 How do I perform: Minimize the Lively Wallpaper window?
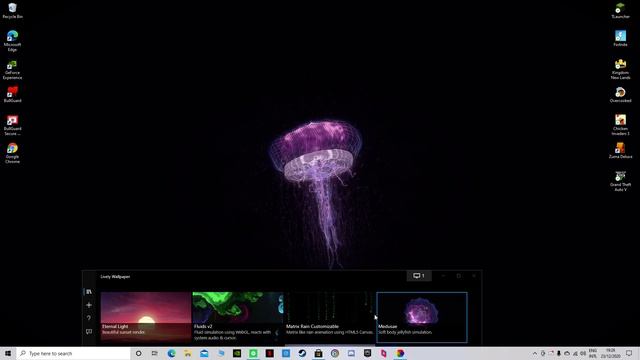[x=443, y=276]
